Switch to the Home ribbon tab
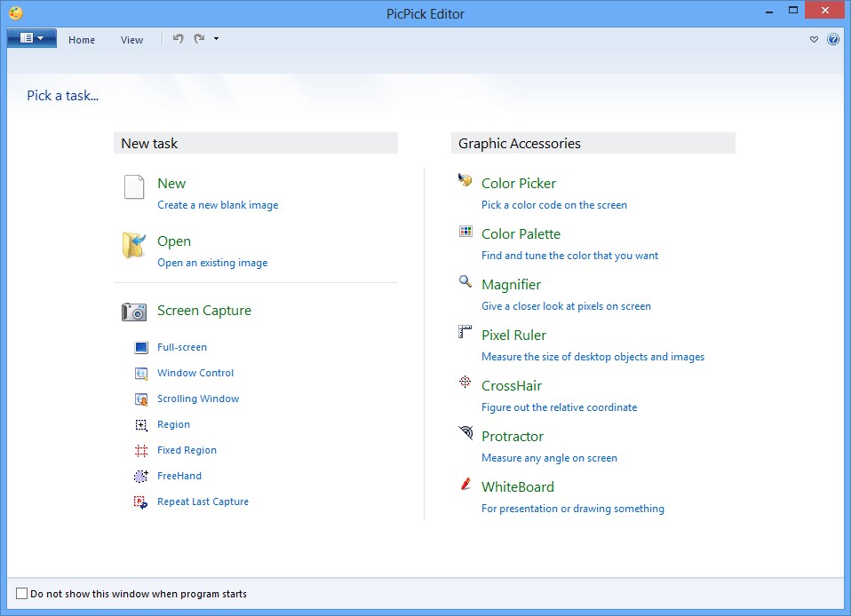This screenshot has width=851, height=616. point(82,40)
